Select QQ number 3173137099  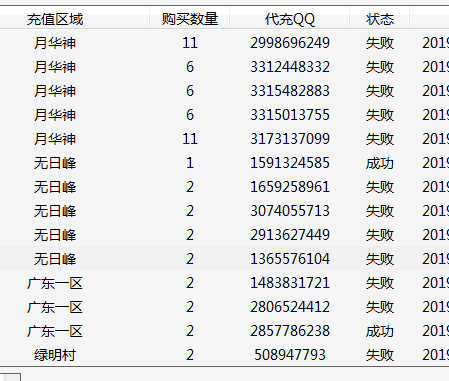(290, 139)
